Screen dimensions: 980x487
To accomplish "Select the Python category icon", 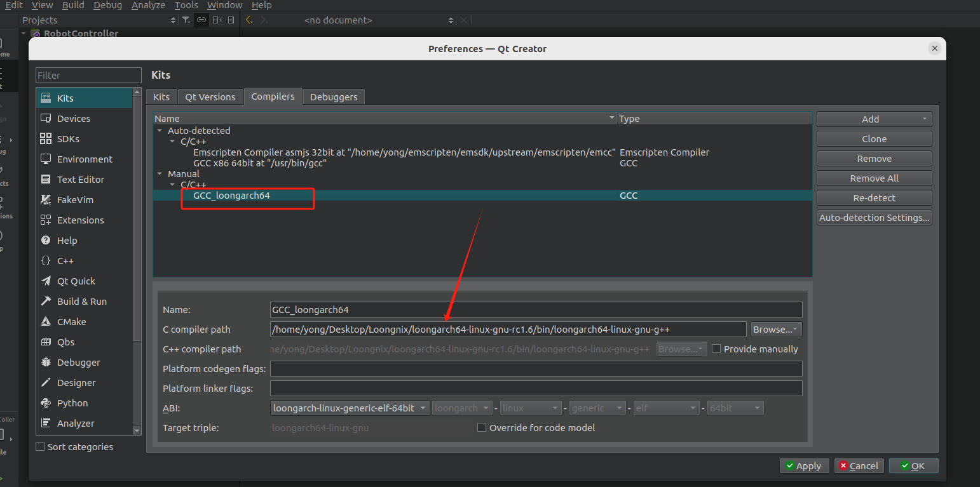I will click(46, 403).
